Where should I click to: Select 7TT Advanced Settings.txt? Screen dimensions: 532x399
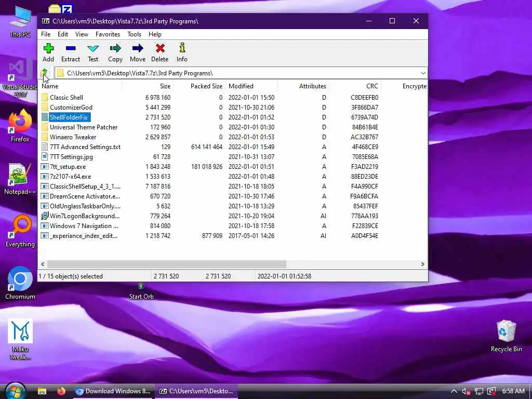point(85,147)
